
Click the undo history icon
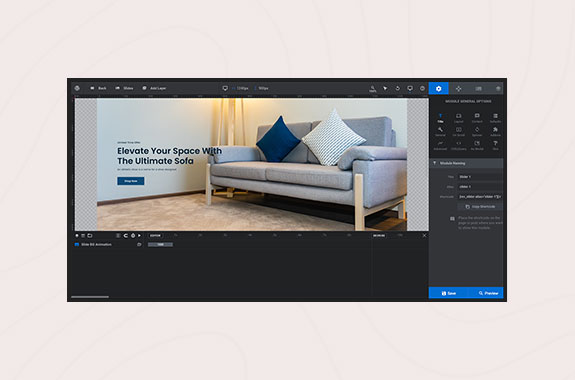[x=398, y=88]
